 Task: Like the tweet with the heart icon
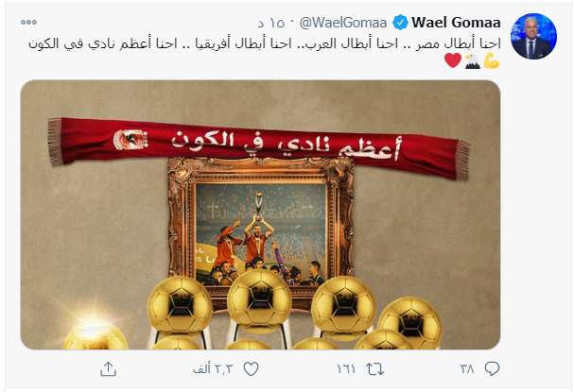pos(252,369)
